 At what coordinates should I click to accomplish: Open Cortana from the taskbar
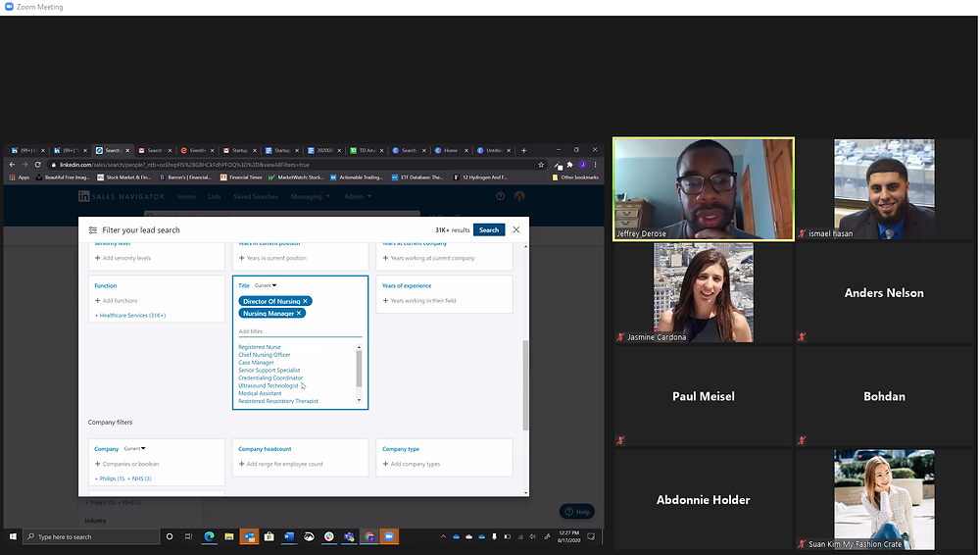tap(170, 536)
